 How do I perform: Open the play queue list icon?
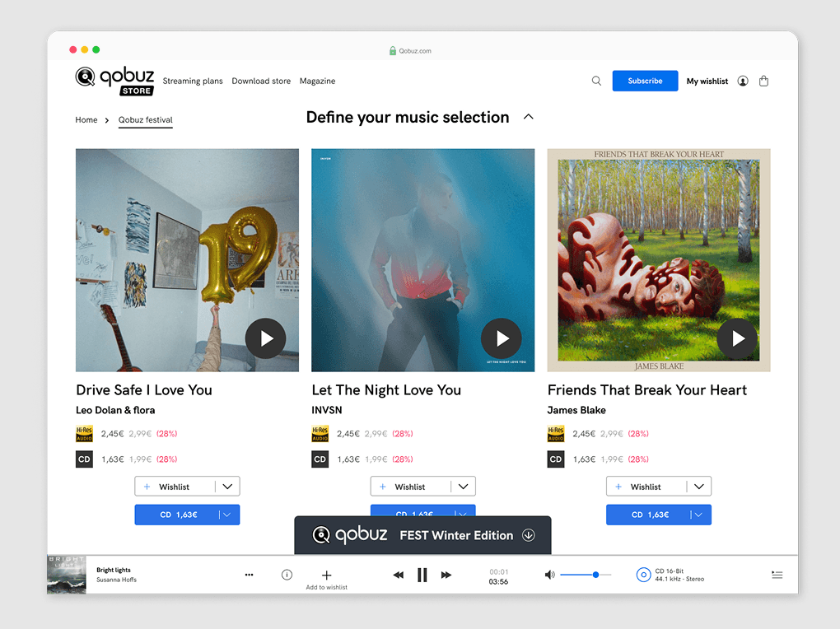tap(777, 575)
